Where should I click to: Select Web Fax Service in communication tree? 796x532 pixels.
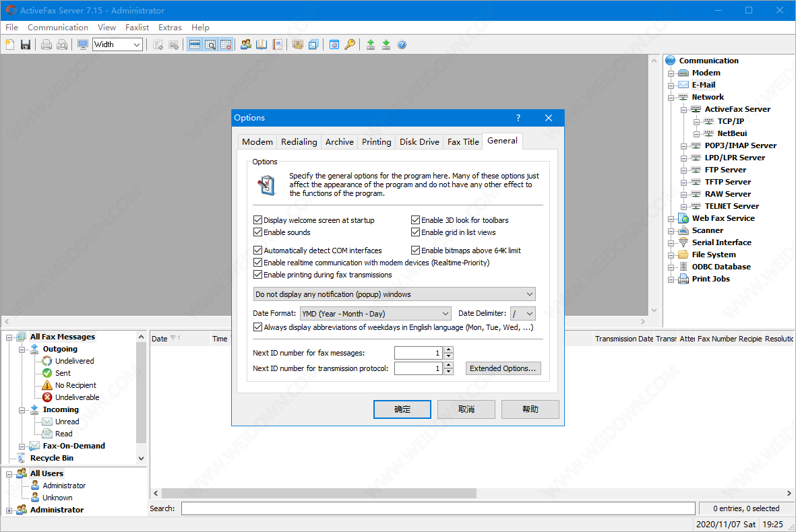(723, 218)
